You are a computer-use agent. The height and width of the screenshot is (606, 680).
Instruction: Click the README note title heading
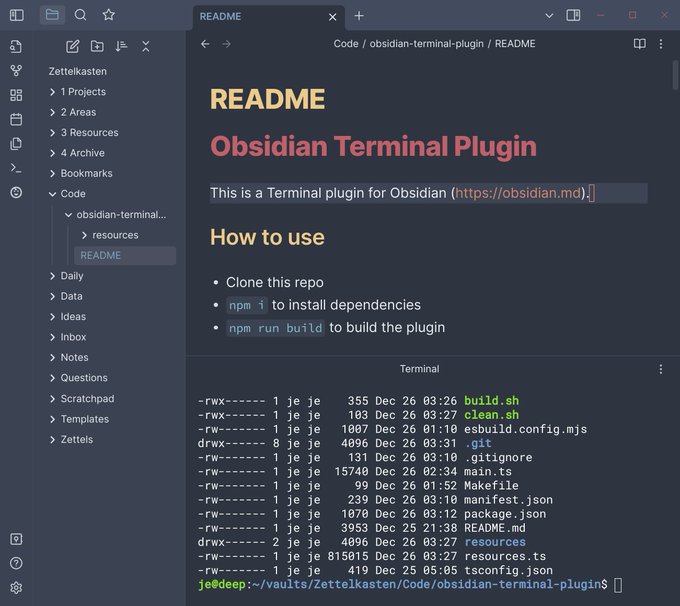point(268,99)
